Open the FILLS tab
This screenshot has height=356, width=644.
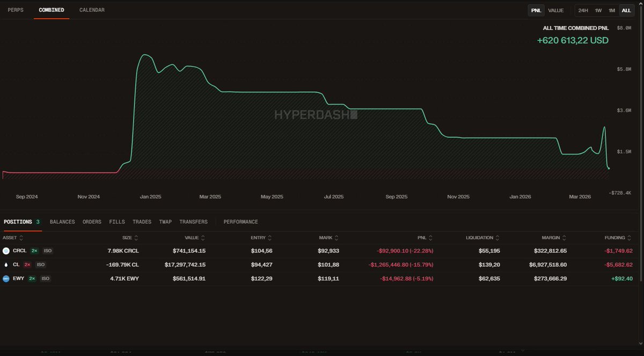[x=117, y=222]
